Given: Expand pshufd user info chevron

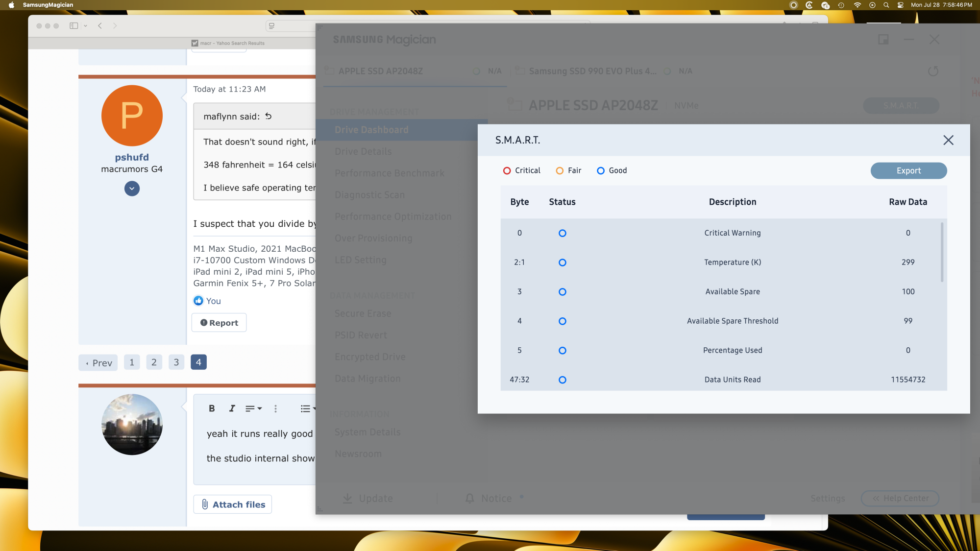Looking at the screenshot, I should coord(132,189).
